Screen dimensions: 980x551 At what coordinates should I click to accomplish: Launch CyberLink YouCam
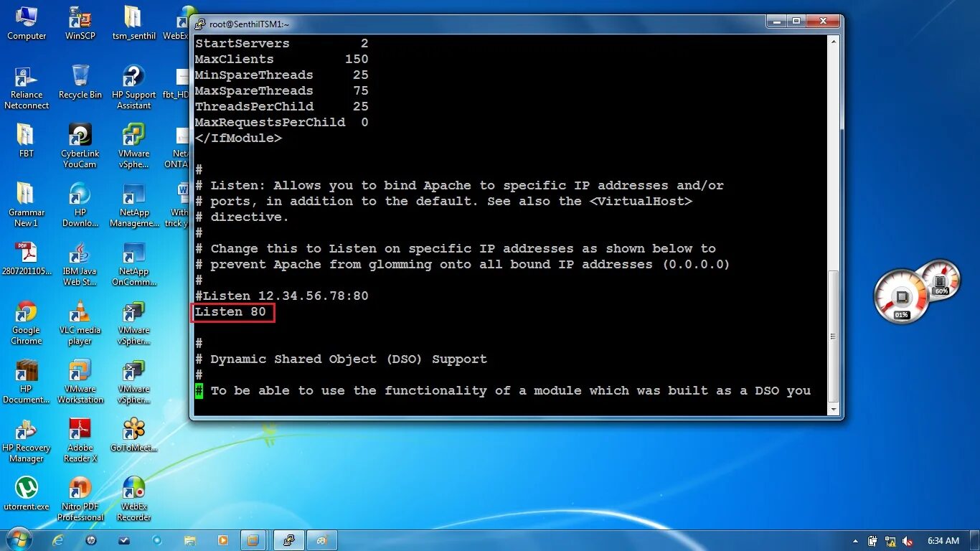(x=80, y=146)
